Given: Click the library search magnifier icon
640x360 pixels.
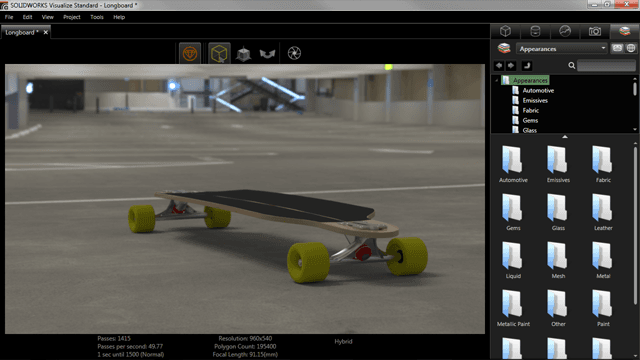Looking at the screenshot, I should 571,65.
